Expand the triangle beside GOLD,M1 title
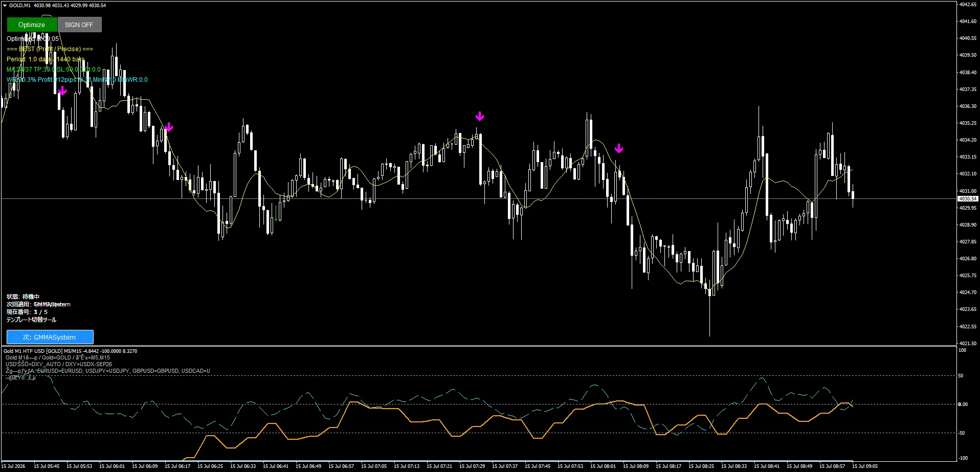 pyautogui.click(x=5, y=6)
